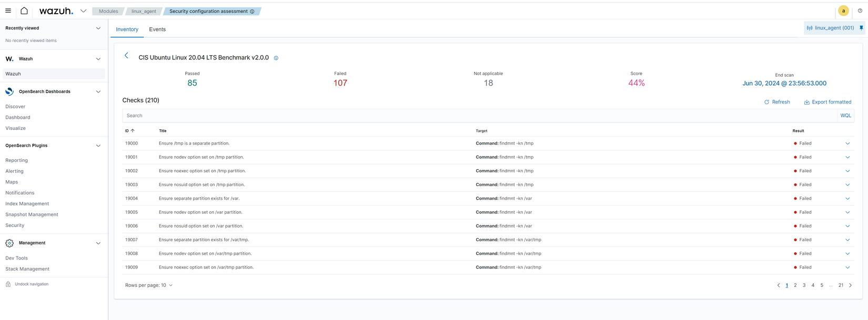
Task: Click the Undock navigation lock icon
Action: 8,284
